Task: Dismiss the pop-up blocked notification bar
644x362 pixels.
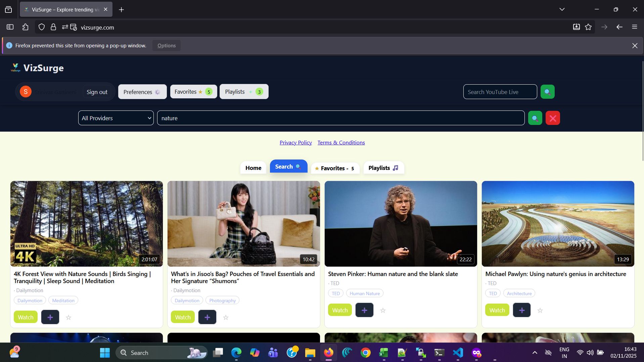Action: click(x=635, y=45)
